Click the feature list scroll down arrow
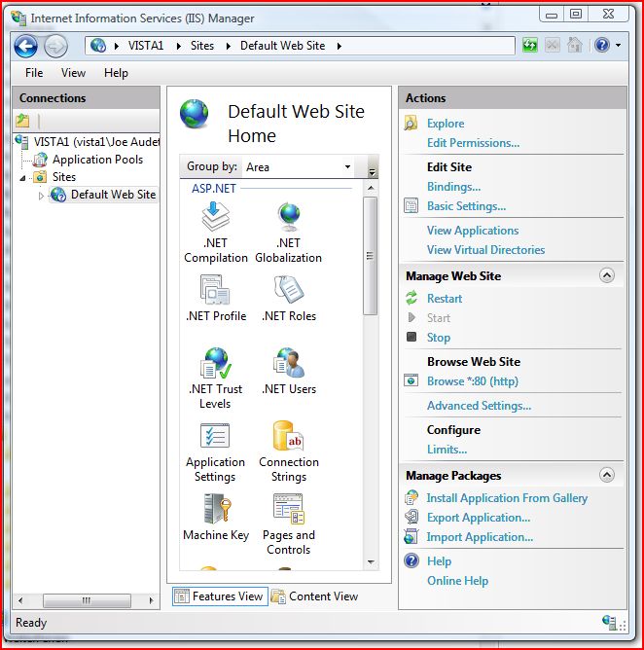Screen dimensions: 644x650 tap(371, 562)
